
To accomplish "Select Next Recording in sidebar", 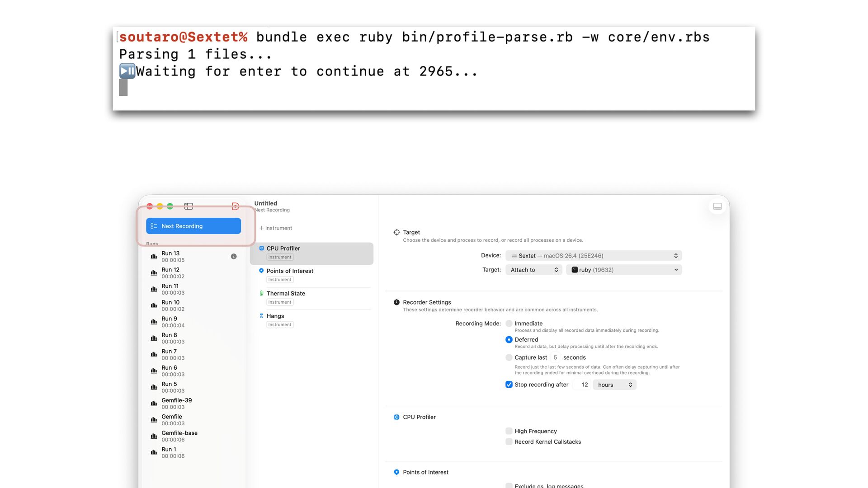I will click(x=193, y=226).
